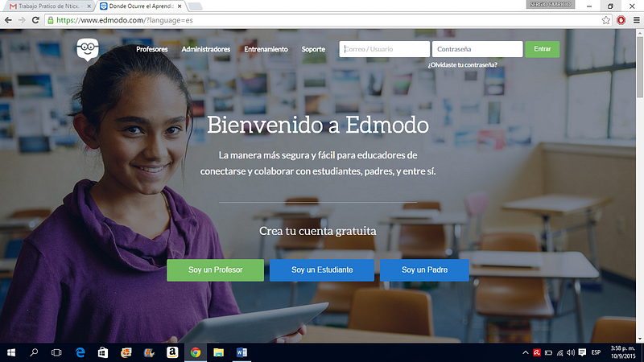Open the network Wi-Fi tray icon
Viewport: 644px width, 362px height.
[559, 352]
